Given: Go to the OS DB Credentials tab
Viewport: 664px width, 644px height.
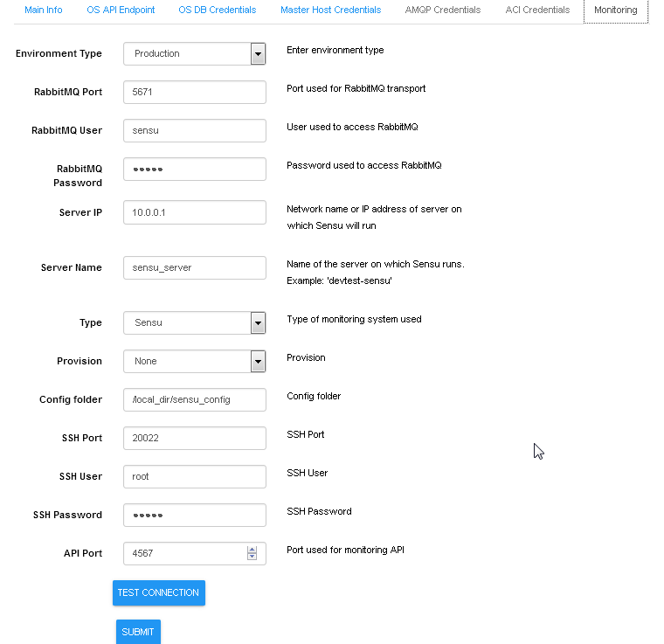Looking at the screenshot, I should click(x=217, y=10).
